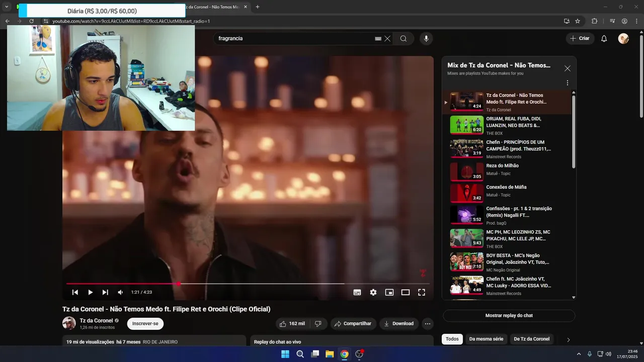Open the on-screen keyboard icon in the search box
The width and height of the screenshot is (644, 362).
(x=378, y=39)
